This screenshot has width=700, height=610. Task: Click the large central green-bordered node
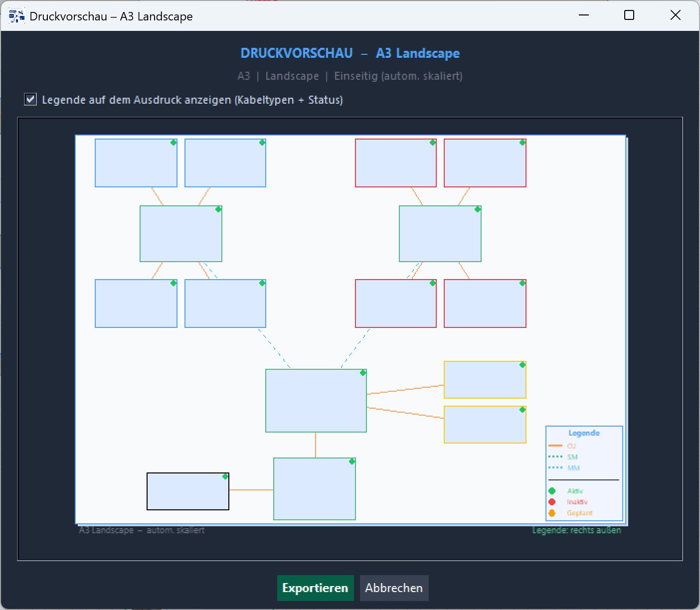click(x=316, y=401)
